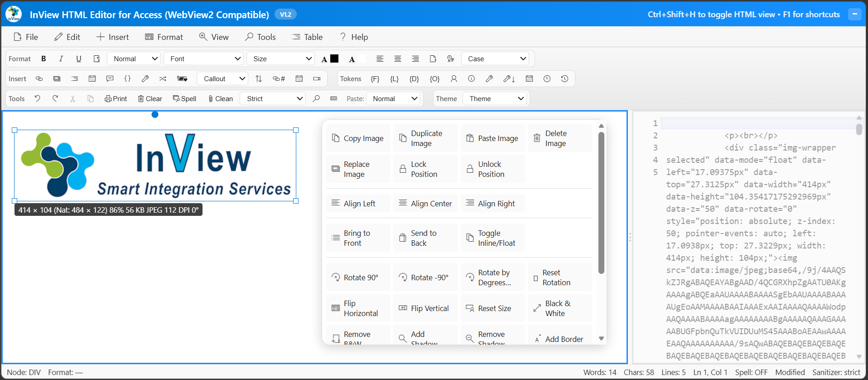
Task: Click the insert image icon
Action: [57, 78]
